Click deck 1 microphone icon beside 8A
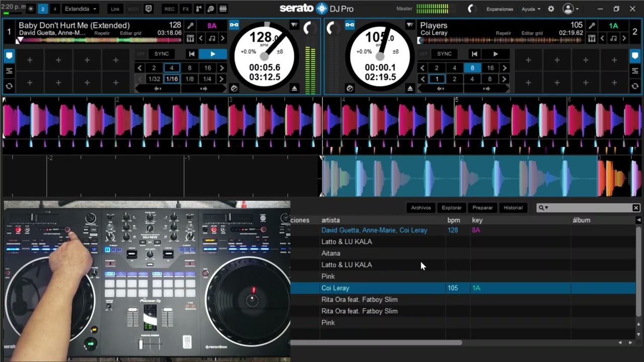The height and width of the screenshot is (362, 644). [191, 26]
